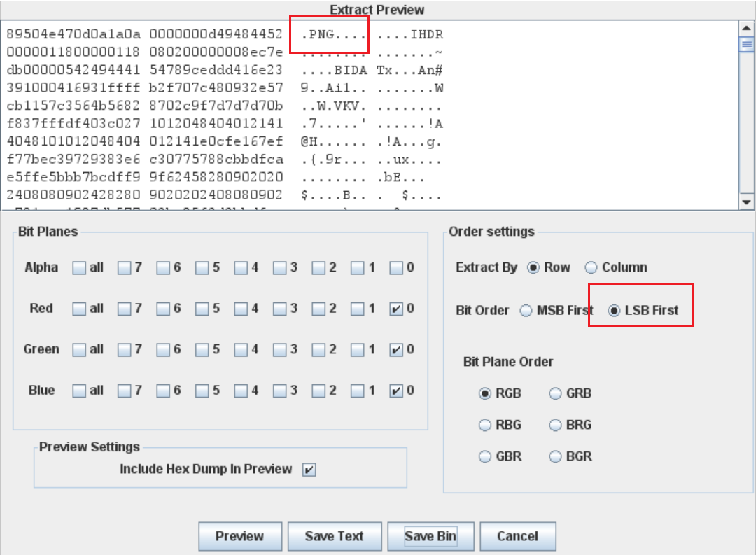Tick the Red all checkbox
Image resolution: width=756 pixels, height=555 pixels.
(79, 309)
